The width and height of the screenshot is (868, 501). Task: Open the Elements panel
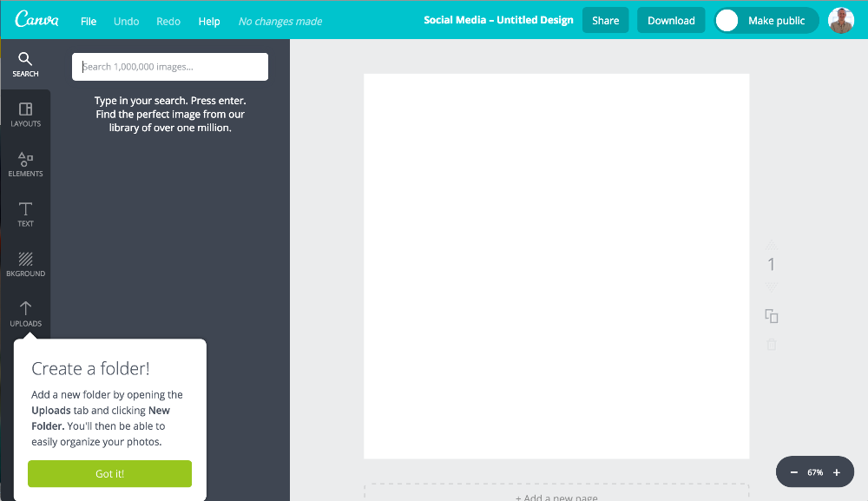(25, 164)
